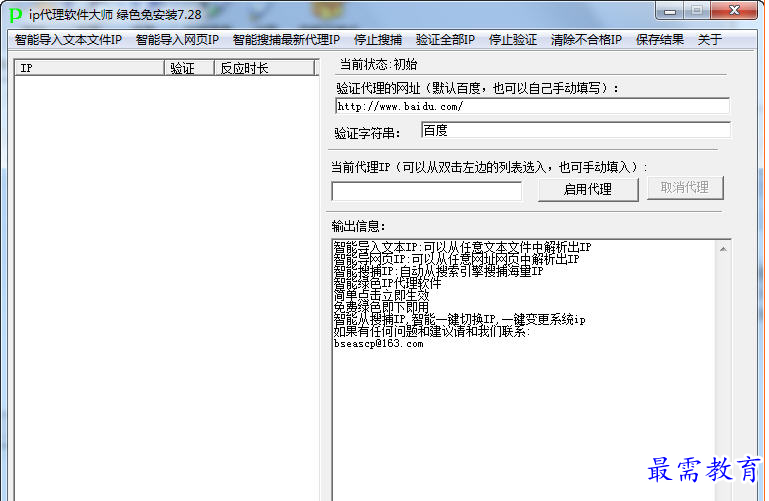
Task: Click the 输出信息: label
Action: (x=359, y=226)
